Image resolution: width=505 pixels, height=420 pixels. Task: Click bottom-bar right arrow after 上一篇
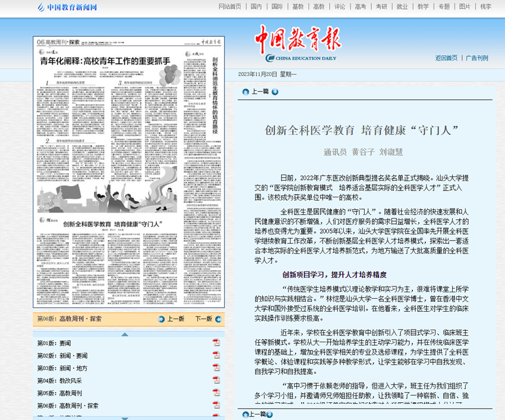270,415
